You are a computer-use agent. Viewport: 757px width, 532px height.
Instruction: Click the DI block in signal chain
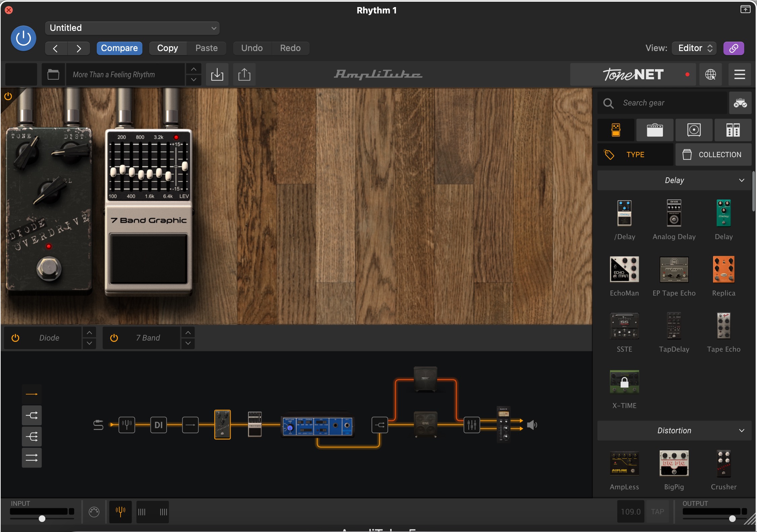159,425
